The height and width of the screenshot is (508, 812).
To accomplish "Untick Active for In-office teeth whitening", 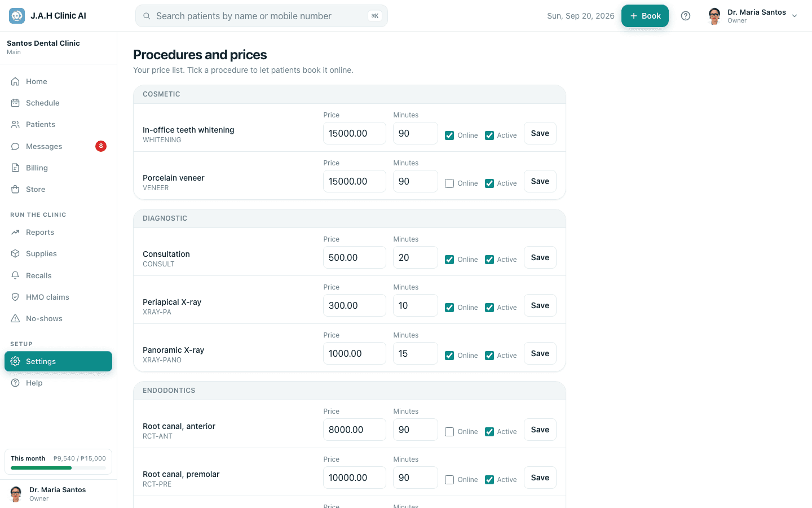I will pos(489,135).
